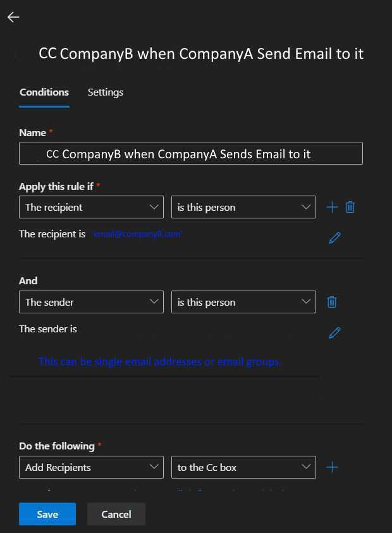Screen dimensions: 392x533
Task: Add another condition with the plus icon
Action: 331,206
